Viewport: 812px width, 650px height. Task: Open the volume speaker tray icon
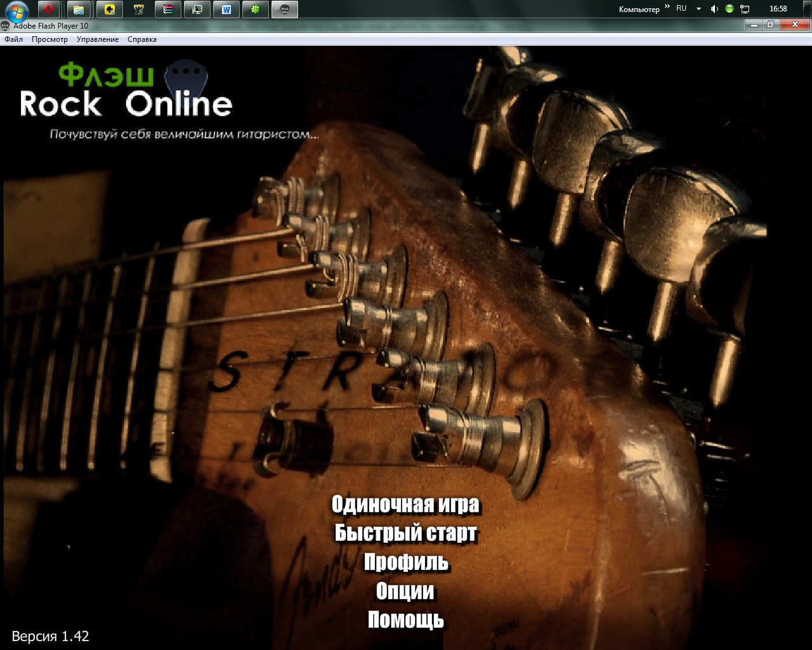pyautogui.click(x=714, y=9)
